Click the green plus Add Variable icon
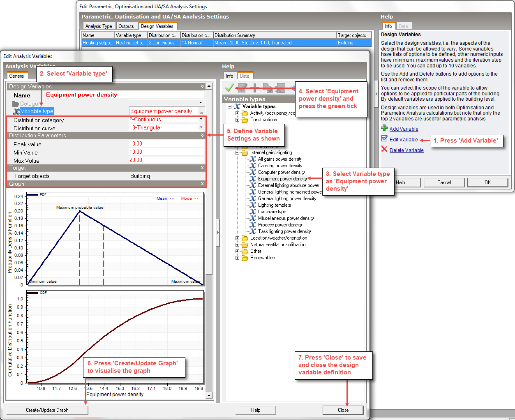Screen dimensions: 515x420 384,128
